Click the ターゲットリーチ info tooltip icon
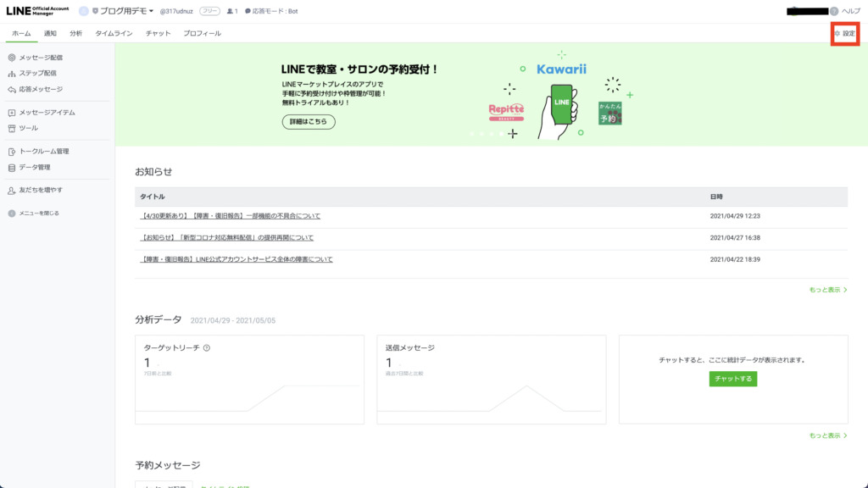This screenshot has width=868, height=488. pyautogui.click(x=207, y=347)
